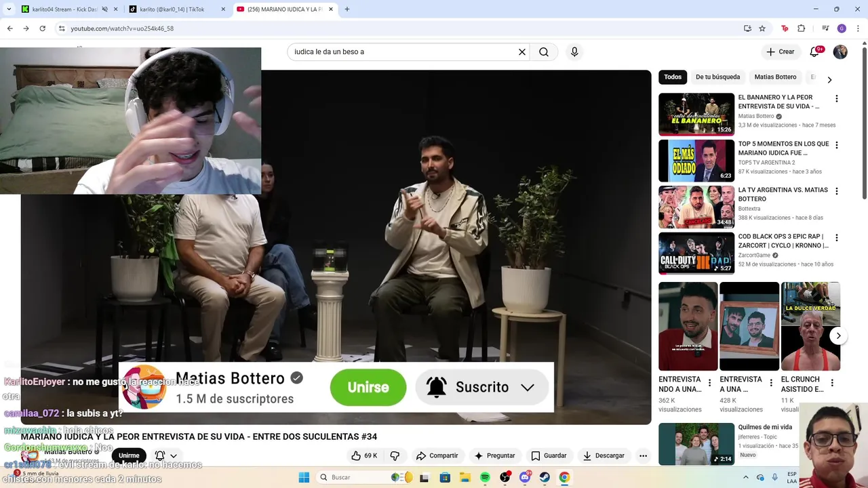The height and width of the screenshot is (488, 868).
Task: Click the Descargar download button
Action: [604, 455]
